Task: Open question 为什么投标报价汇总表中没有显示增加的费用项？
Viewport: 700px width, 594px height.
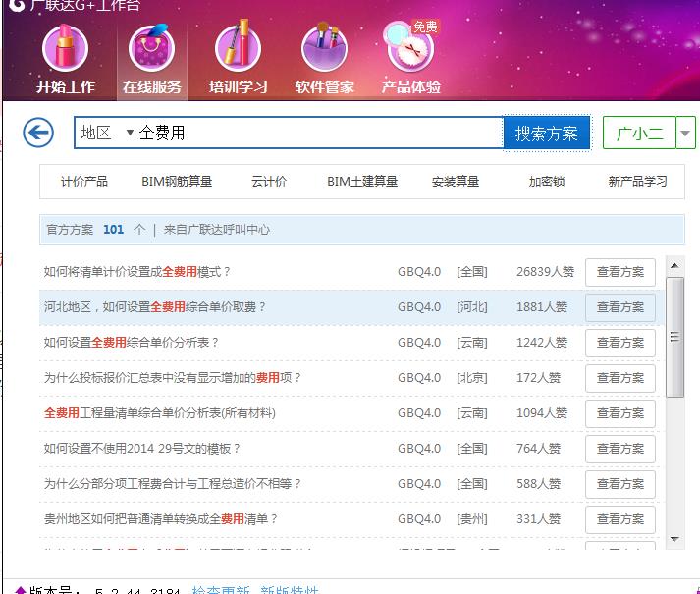Action: pyautogui.click(x=173, y=377)
